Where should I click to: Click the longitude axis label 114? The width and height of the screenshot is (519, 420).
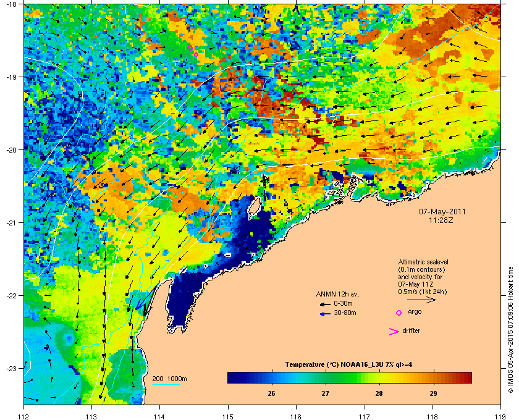(x=159, y=416)
